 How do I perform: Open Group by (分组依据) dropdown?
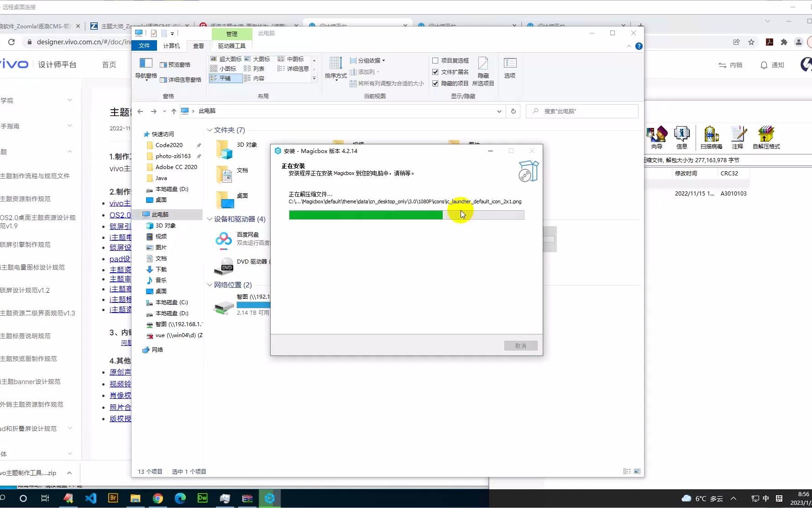click(368, 60)
